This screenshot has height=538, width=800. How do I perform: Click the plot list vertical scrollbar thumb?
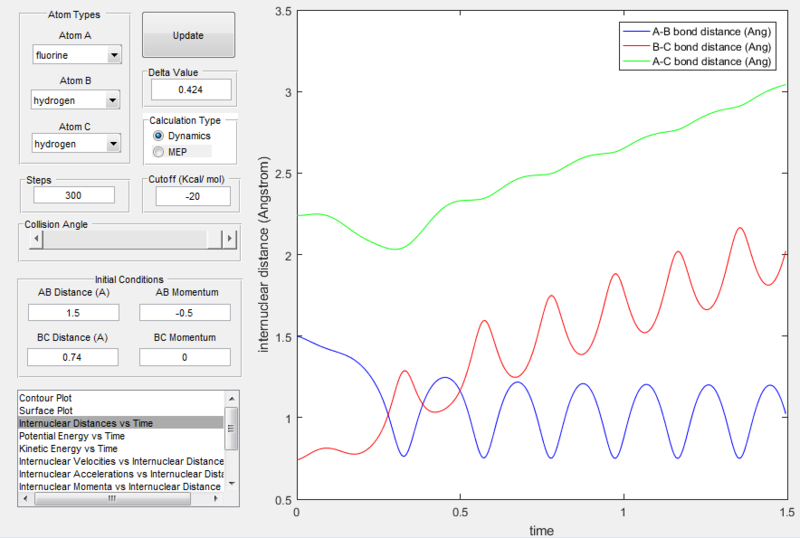click(232, 428)
